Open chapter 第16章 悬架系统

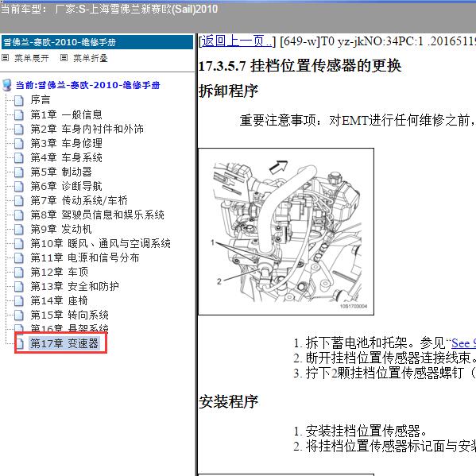point(69,328)
